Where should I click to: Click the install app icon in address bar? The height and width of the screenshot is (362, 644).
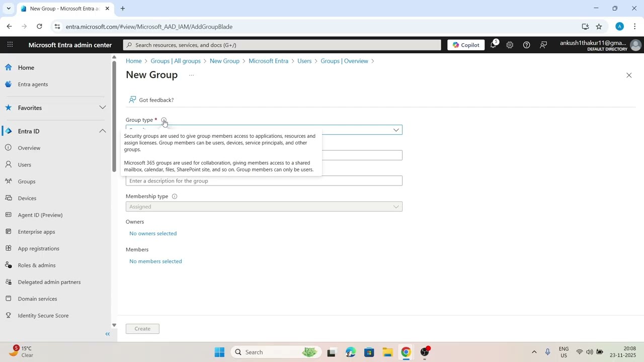pyautogui.click(x=585, y=27)
